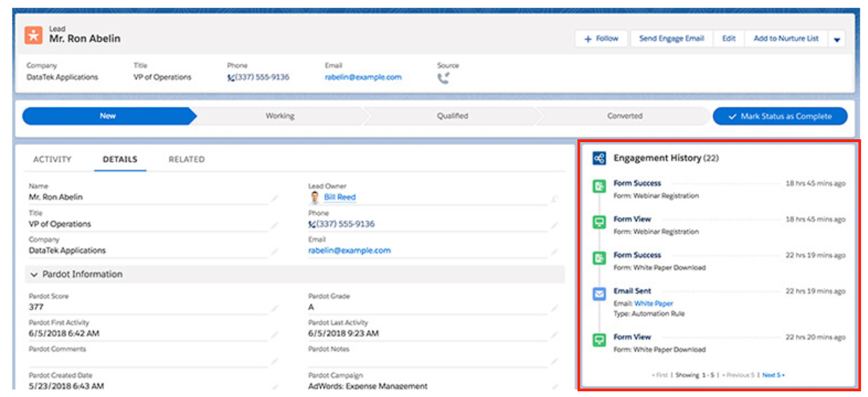868x397 pixels.
Task: Edit Pardot Last Activity via pencil icon
Action: point(554,335)
